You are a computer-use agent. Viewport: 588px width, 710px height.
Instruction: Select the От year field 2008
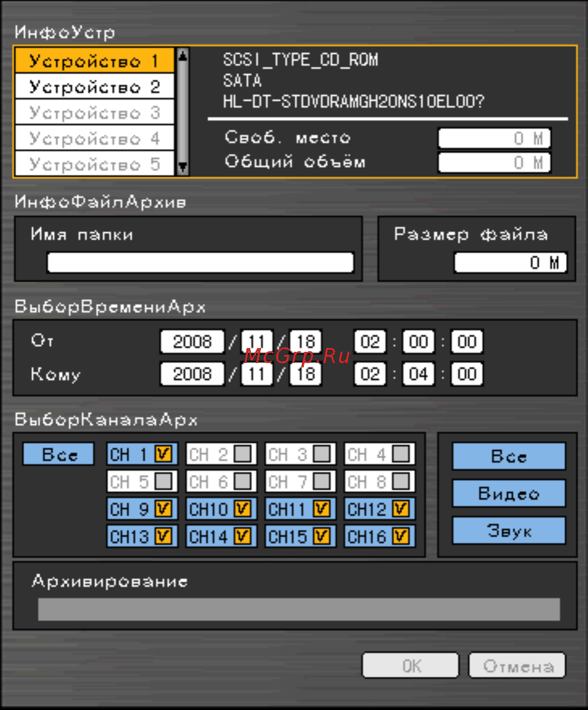[x=192, y=342]
